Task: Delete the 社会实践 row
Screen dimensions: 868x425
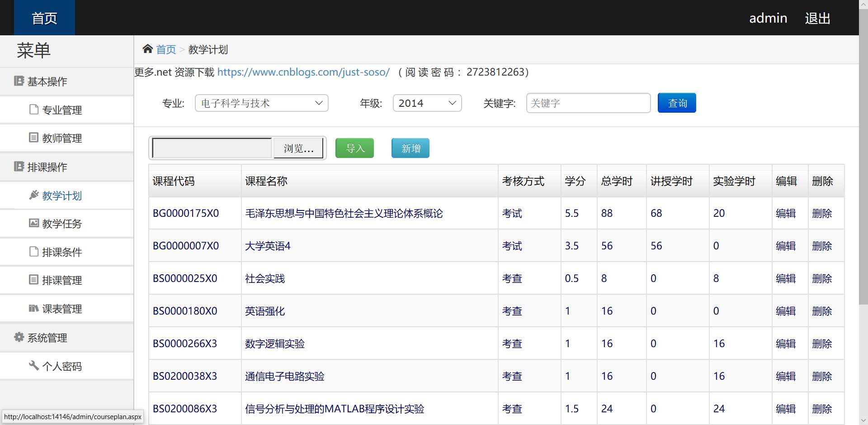Action: click(x=822, y=278)
